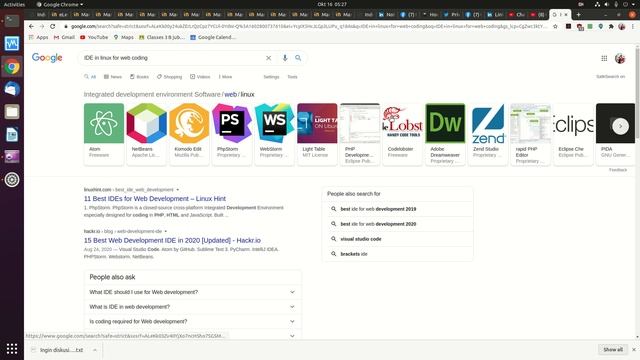Open the YouTube bookmark
Image resolution: width=640 pixels, height=360 pixels.
[94, 37]
